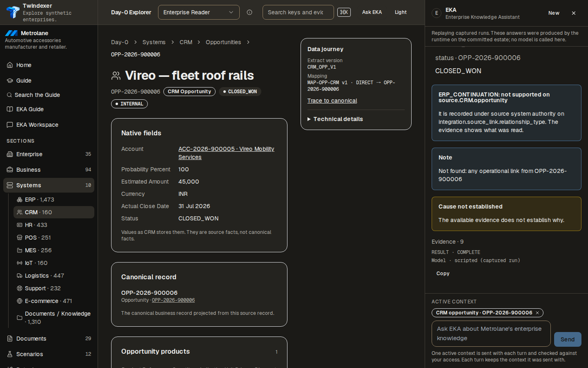Click the Actual Close Date 31 Jul 2026
This screenshot has width=588, height=368.
pos(194,206)
